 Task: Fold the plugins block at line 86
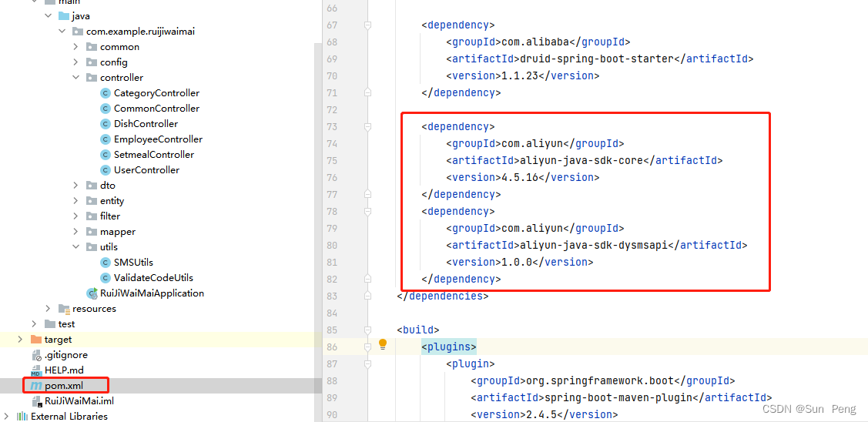367,347
